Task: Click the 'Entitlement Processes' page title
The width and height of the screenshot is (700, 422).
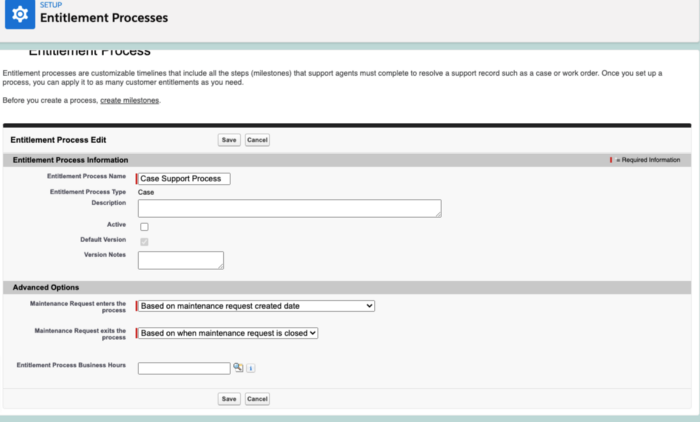Action: (x=104, y=18)
